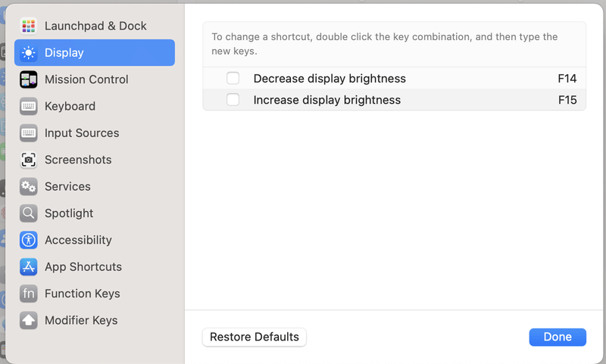Click the F14 key combination

(x=567, y=79)
